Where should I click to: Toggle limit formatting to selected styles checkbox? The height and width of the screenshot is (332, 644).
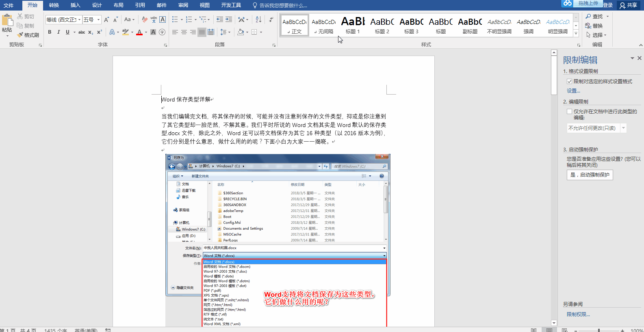click(x=570, y=82)
